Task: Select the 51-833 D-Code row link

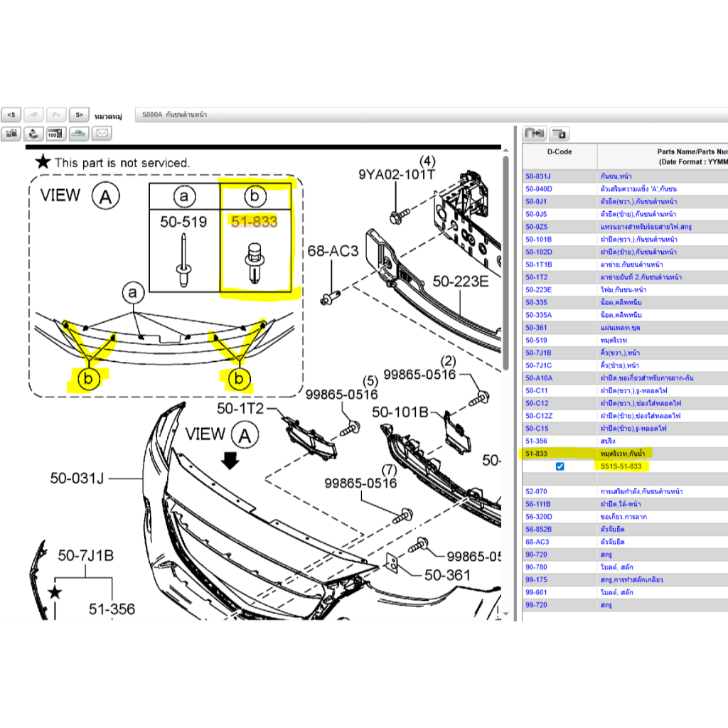Action: [536, 454]
